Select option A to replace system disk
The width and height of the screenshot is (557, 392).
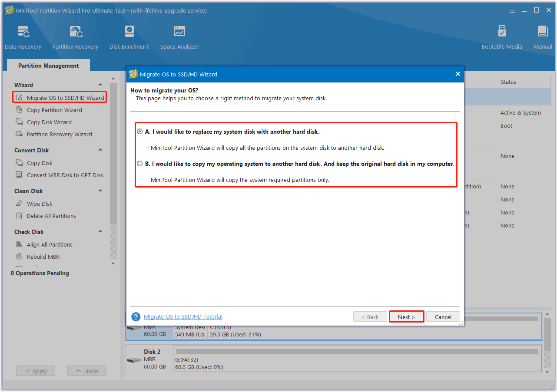click(x=140, y=131)
